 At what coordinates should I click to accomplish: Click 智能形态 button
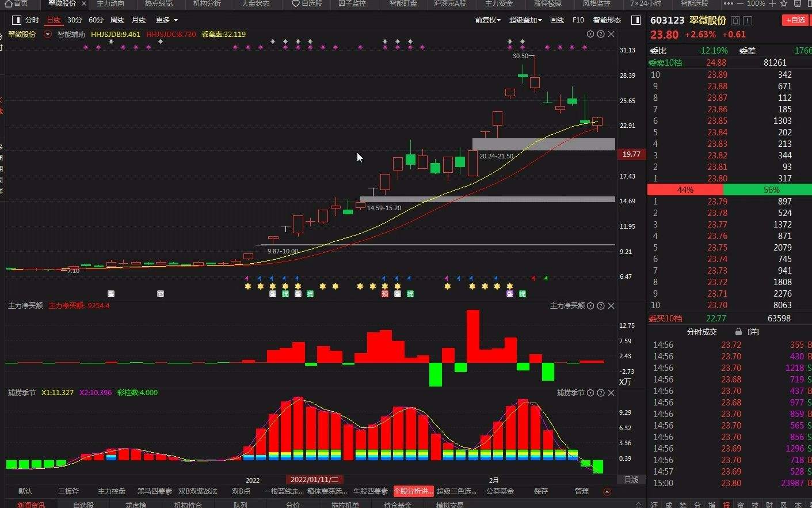click(607, 20)
